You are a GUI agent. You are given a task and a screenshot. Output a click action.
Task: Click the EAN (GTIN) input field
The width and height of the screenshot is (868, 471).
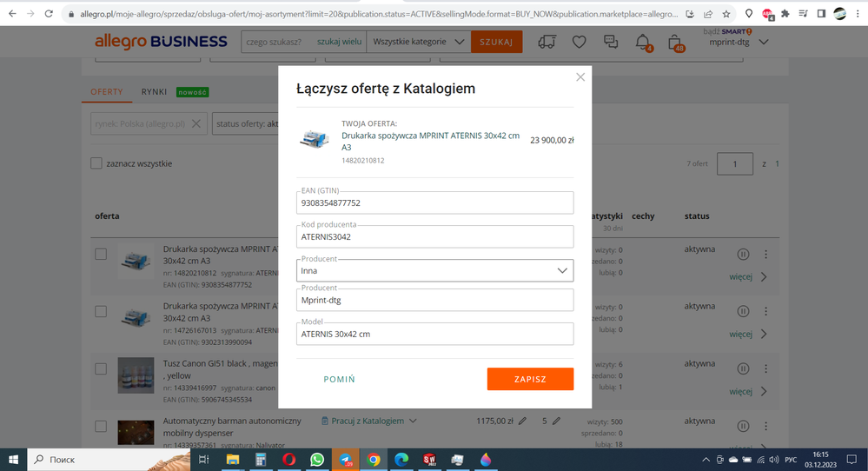[434, 203]
